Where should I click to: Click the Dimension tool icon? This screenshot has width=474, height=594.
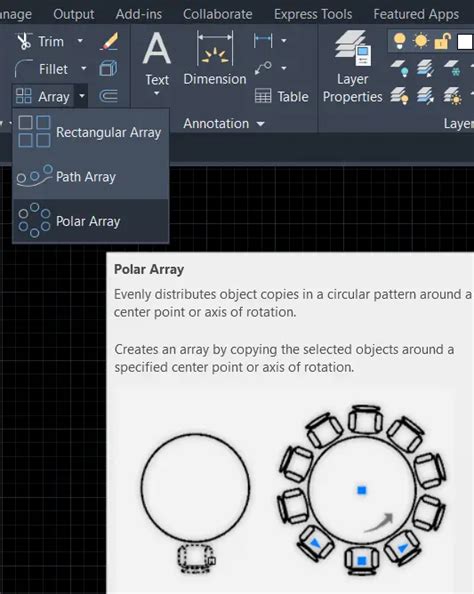(x=215, y=49)
